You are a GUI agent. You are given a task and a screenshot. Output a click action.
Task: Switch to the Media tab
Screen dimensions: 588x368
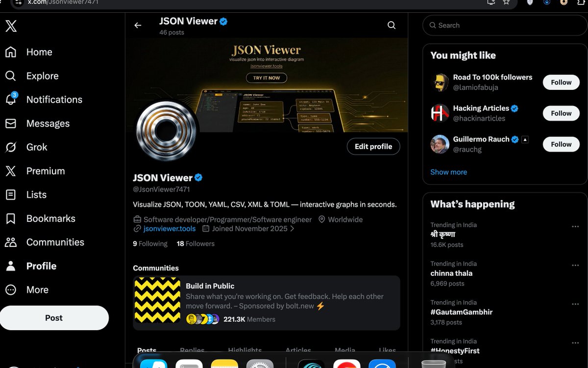coord(344,350)
